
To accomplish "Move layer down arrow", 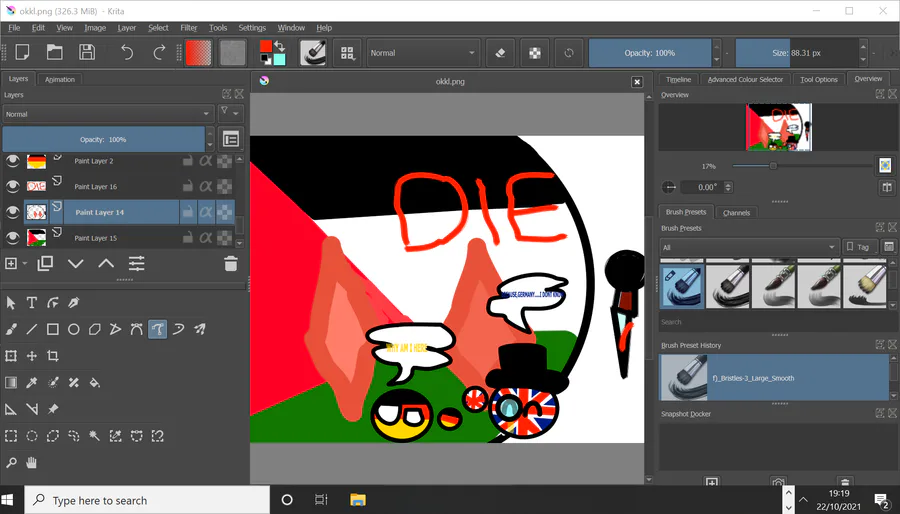I will [x=76, y=263].
